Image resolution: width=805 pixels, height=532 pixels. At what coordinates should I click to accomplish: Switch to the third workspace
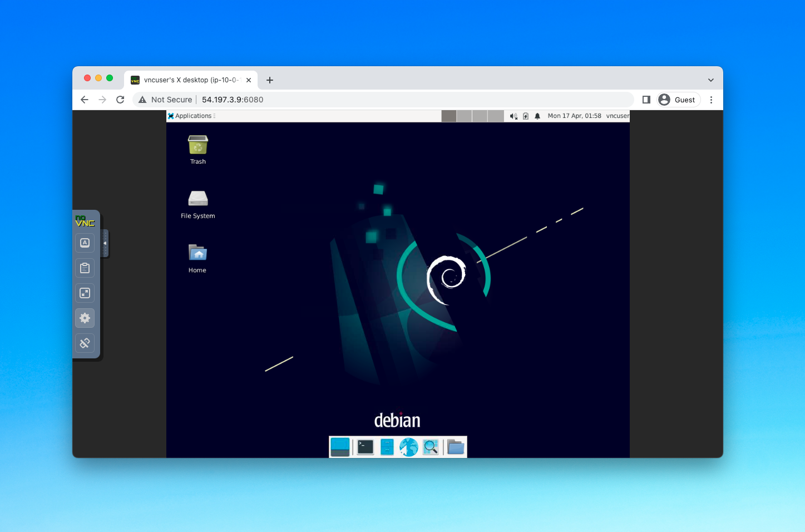[x=480, y=116]
